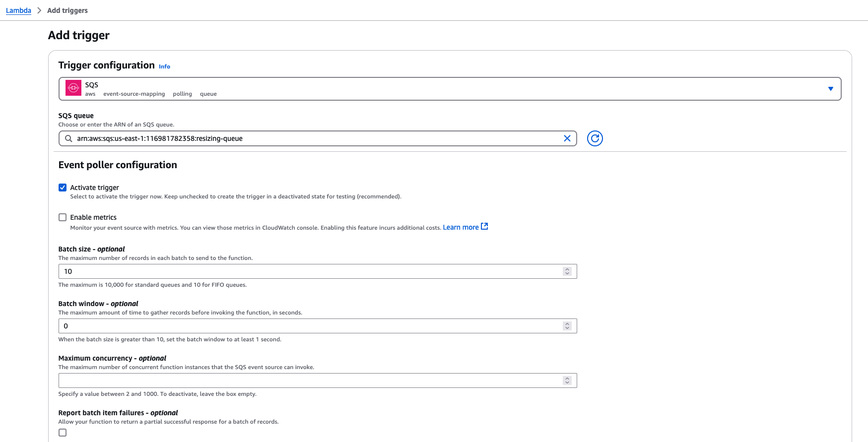The height and width of the screenshot is (442, 868).
Task: Click the Add trigger page heading
Action: (x=79, y=35)
